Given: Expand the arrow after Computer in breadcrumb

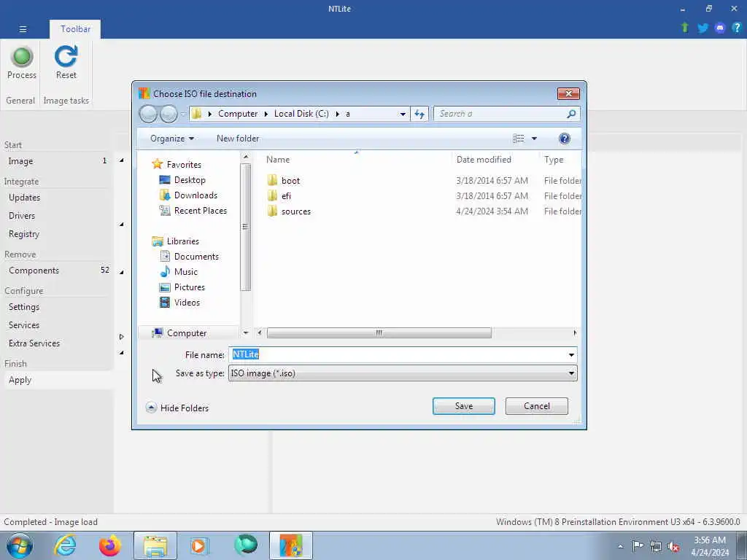Looking at the screenshot, I should (x=266, y=114).
